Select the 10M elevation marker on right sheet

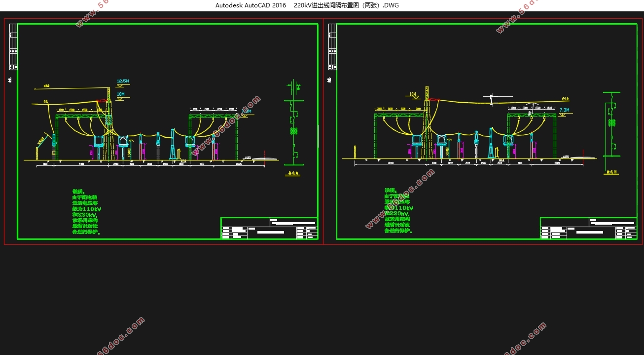(x=413, y=94)
